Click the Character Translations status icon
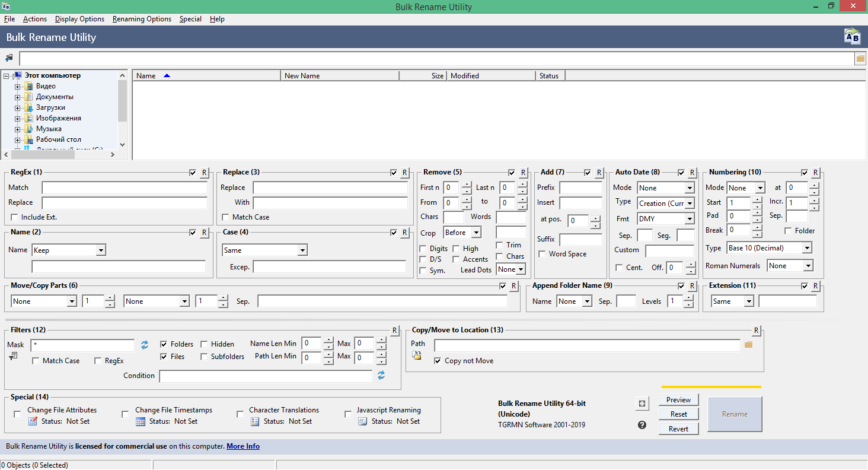 click(x=255, y=421)
